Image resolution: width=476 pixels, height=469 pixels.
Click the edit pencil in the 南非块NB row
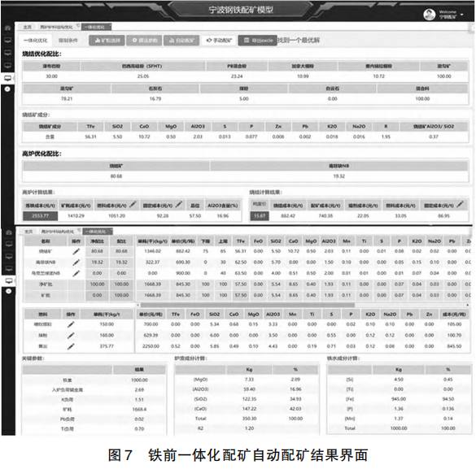click(76, 263)
